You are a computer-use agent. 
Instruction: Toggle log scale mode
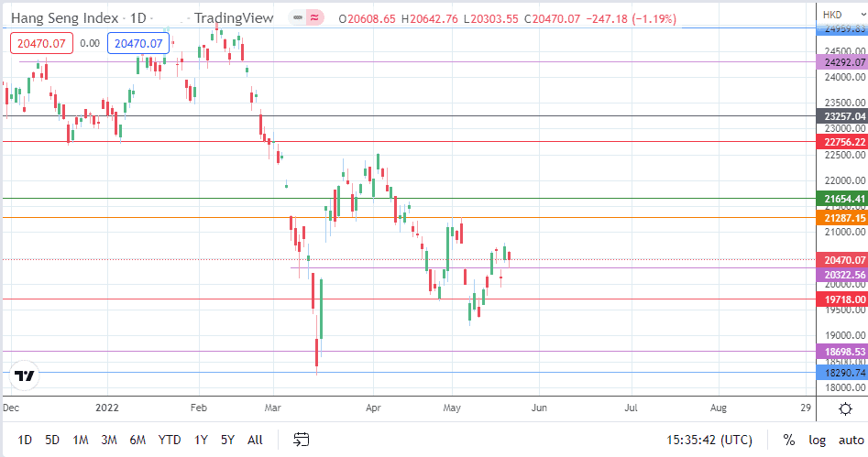[817, 440]
